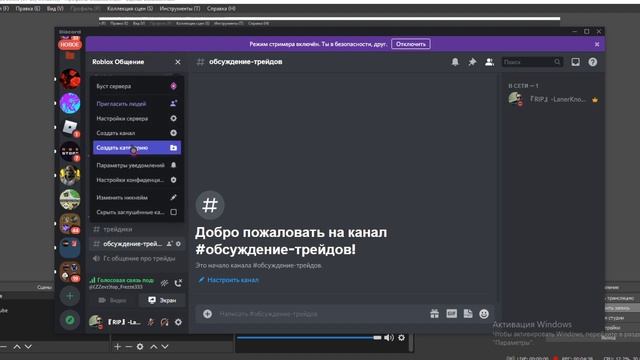Choose Изменить никнейм menu entry
Viewport: 640px width, 360px height.
coord(137,198)
